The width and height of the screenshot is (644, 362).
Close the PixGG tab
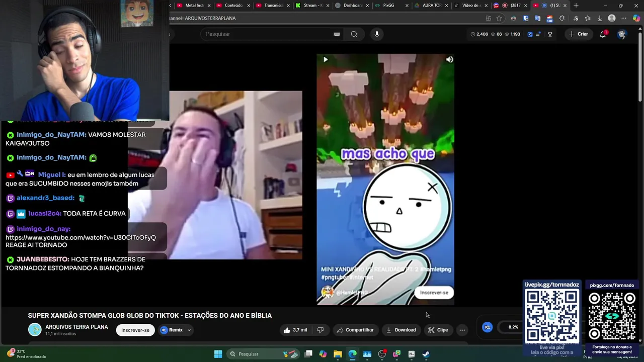point(407,6)
